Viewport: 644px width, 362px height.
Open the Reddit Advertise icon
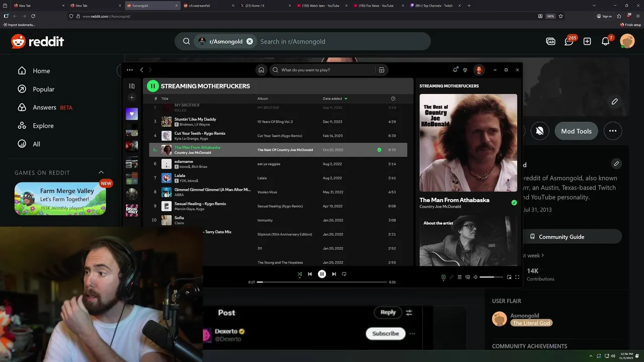point(550,41)
